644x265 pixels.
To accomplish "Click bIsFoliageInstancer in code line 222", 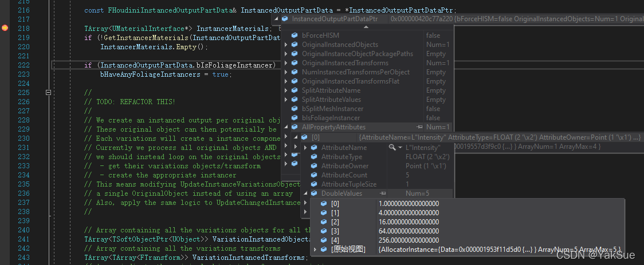I will (235, 65).
